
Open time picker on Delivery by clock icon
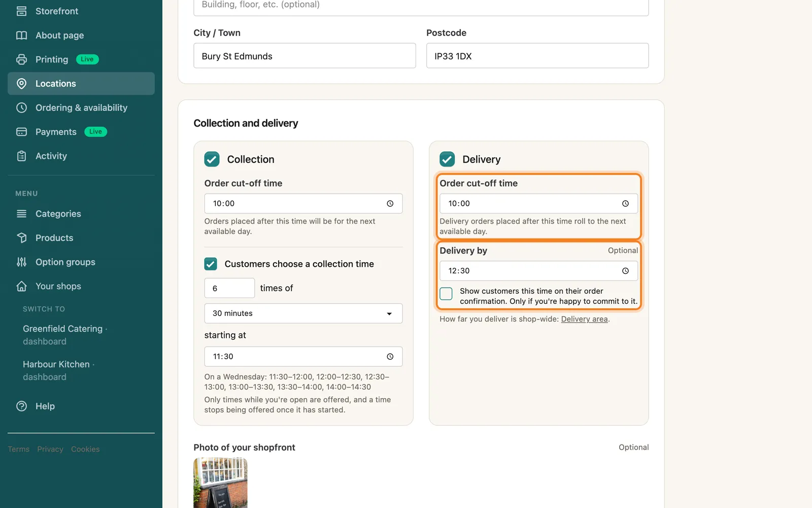[x=625, y=271]
